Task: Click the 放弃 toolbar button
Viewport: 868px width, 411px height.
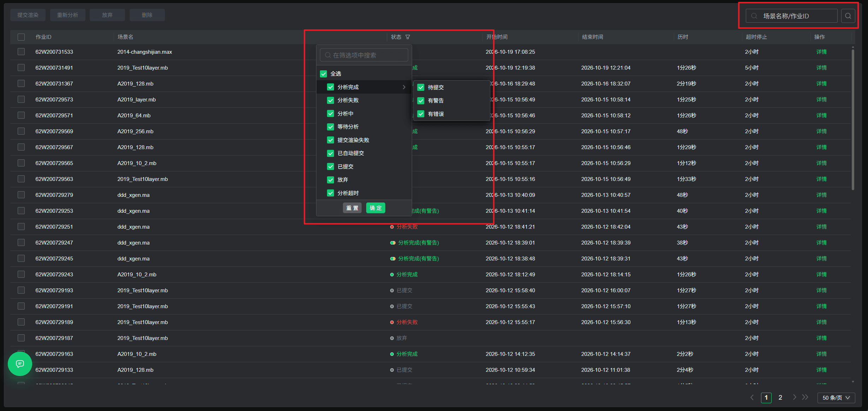Action: 107,15
